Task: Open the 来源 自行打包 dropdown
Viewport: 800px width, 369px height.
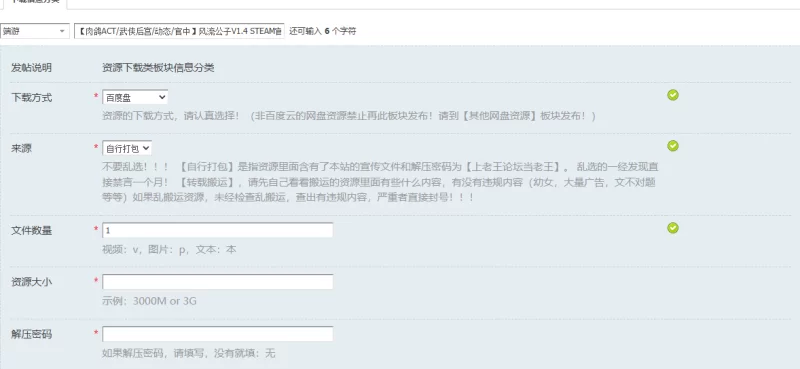Action: (127, 148)
